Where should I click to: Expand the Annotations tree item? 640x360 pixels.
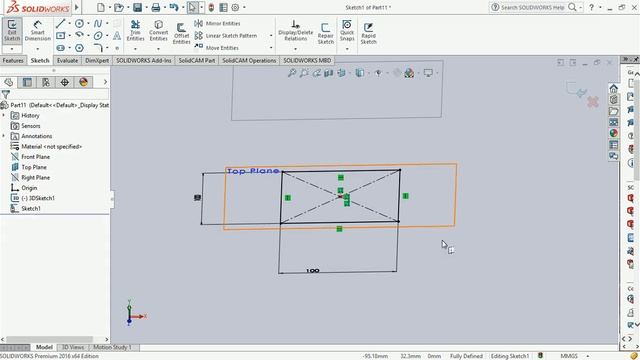pos(4,136)
